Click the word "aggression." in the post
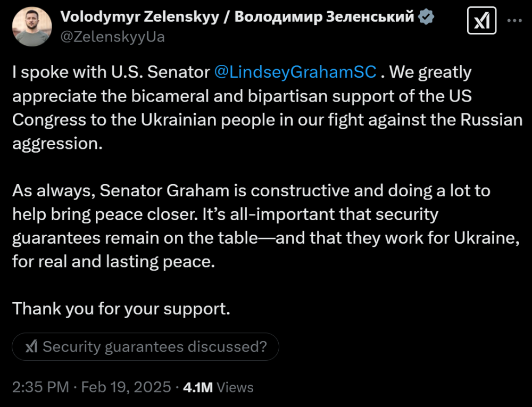This screenshot has width=532, height=407. [57, 144]
